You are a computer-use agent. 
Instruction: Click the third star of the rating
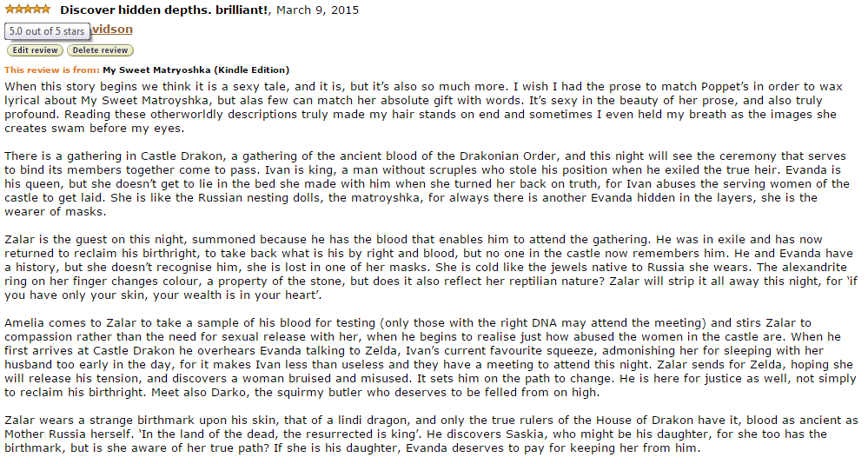click(27, 10)
